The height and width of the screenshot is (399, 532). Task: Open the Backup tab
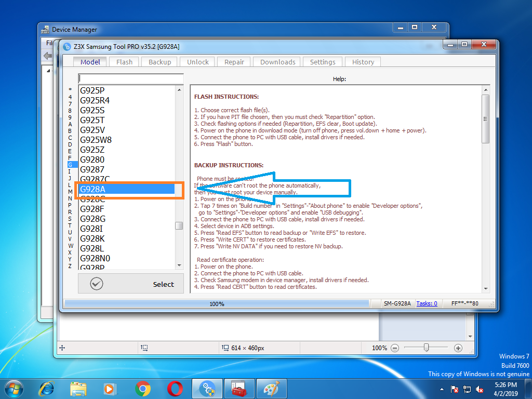click(159, 62)
